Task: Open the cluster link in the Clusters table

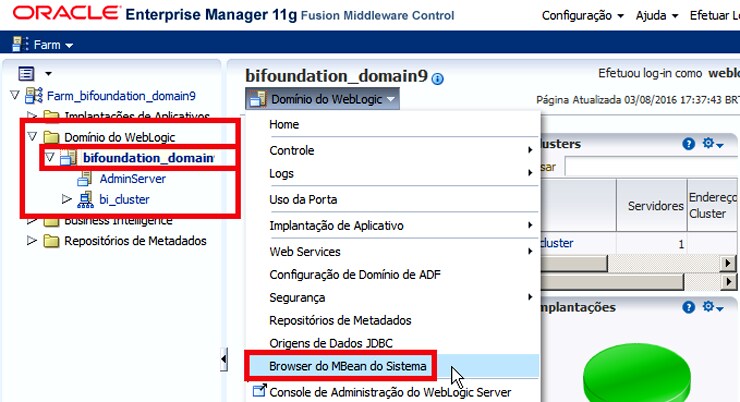Action: pos(557,243)
